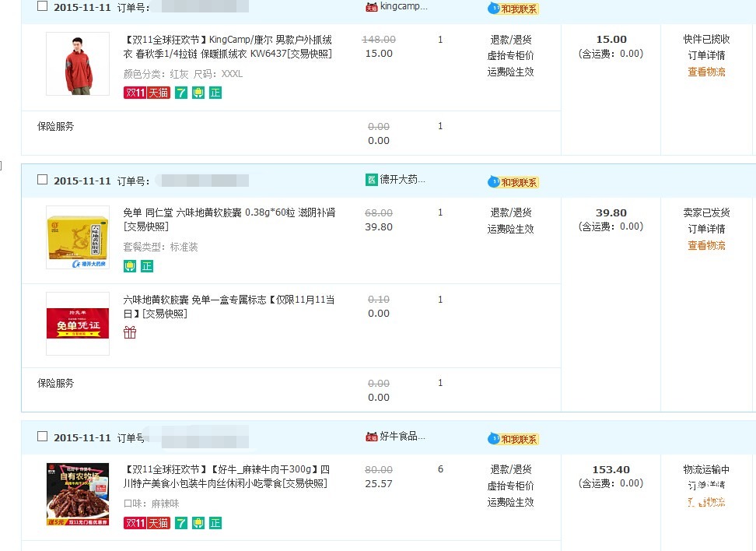Image resolution: width=756 pixels, height=551 pixels.
Task: Open the 六味地黄软胶囊 免单一盒专属标志 title
Action: [229, 307]
